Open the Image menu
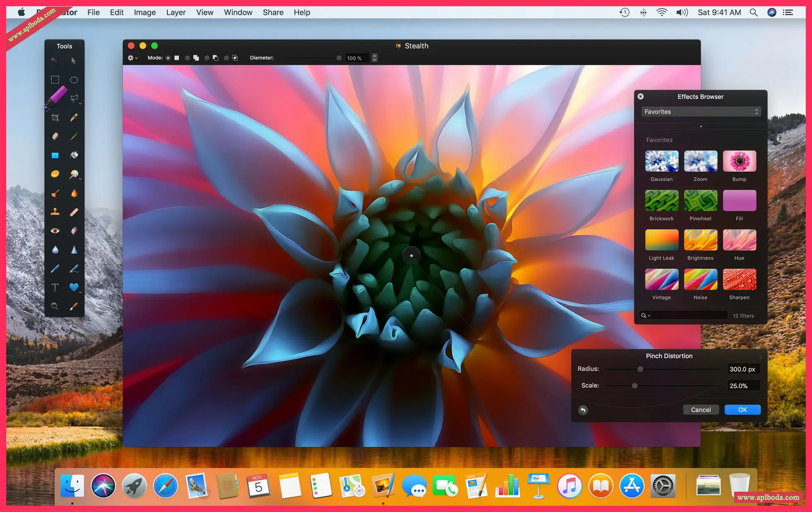 pyautogui.click(x=145, y=12)
